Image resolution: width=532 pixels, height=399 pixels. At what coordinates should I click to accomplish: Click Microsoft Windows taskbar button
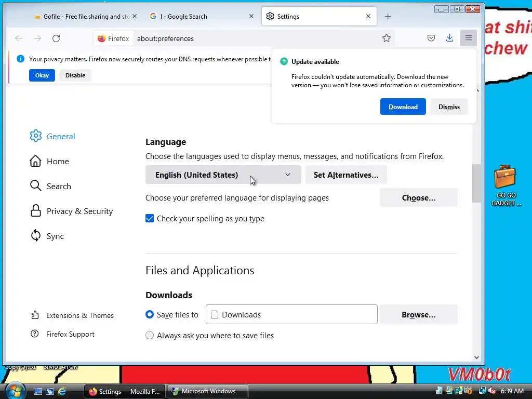[x=208, y=391]
